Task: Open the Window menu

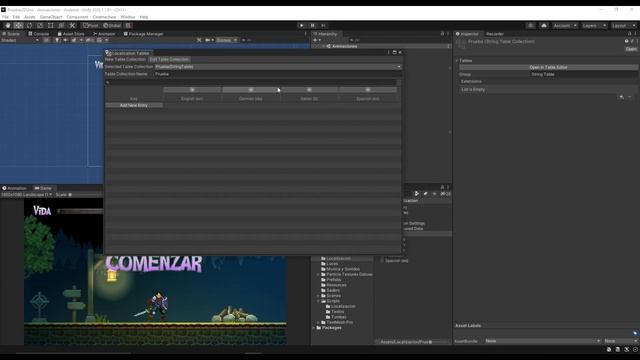Action: coord(127,17)
